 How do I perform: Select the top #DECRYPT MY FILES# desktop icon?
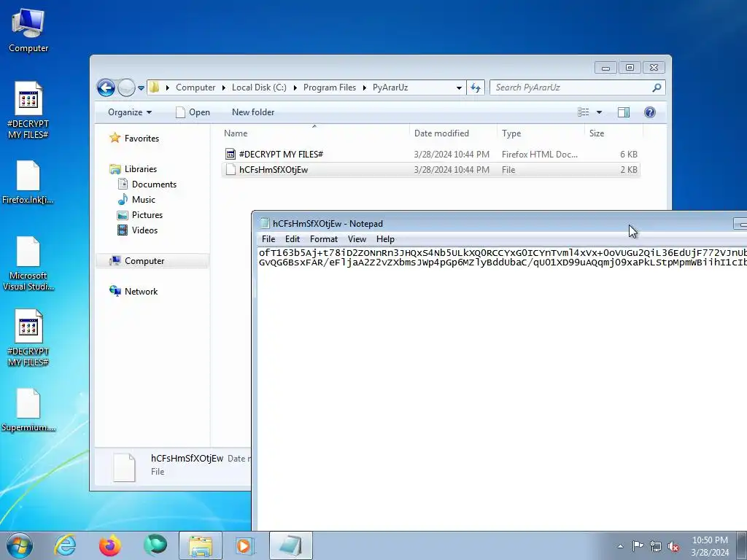point(28,111)
